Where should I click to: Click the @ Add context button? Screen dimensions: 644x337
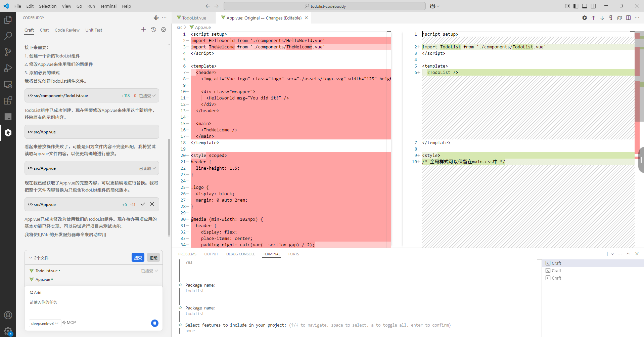[x=36, y=293]
